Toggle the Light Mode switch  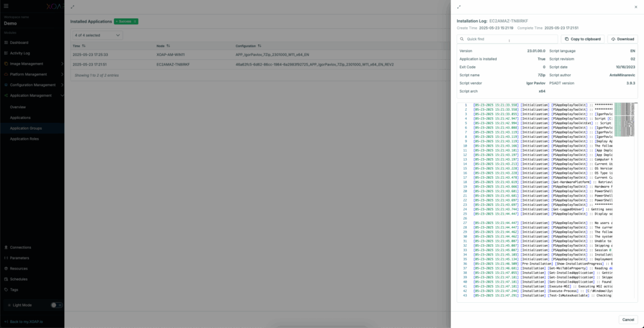56,305
